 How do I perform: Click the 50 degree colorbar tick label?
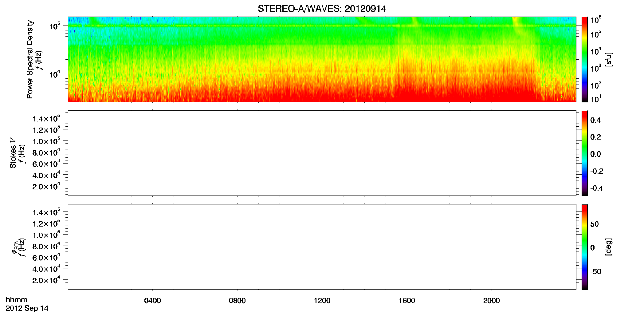pos(595,224)
